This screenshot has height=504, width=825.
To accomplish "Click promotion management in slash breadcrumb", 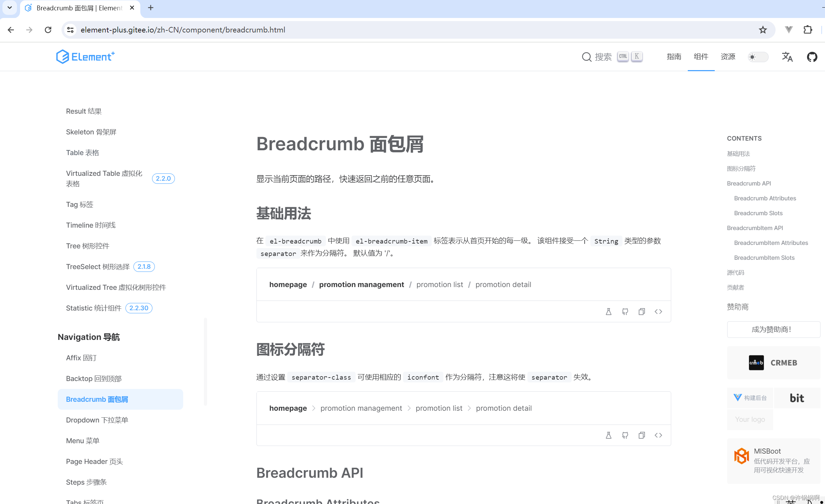I will coord(362,285).
